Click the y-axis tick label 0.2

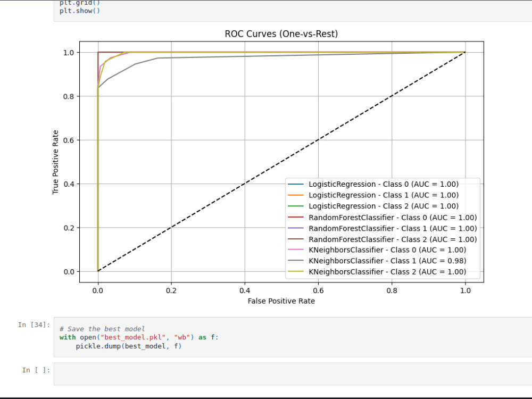tap(69, 228)
